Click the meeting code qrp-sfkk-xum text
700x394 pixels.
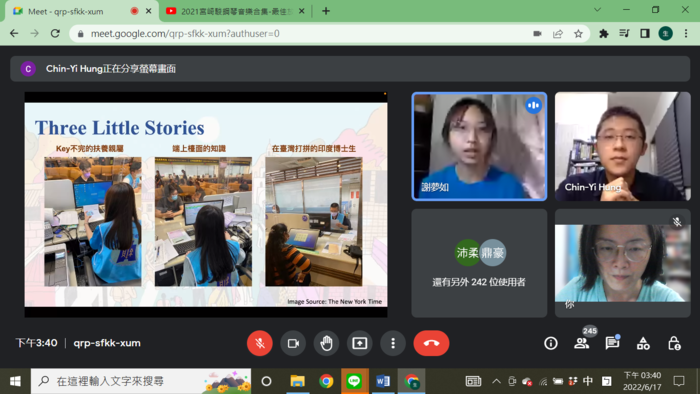point(107,343)
